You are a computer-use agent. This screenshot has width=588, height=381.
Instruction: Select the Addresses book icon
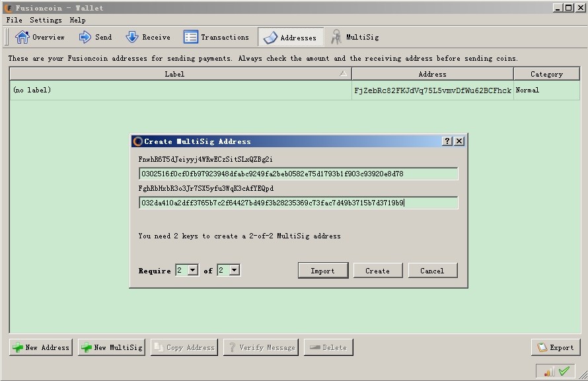[270, 38]
